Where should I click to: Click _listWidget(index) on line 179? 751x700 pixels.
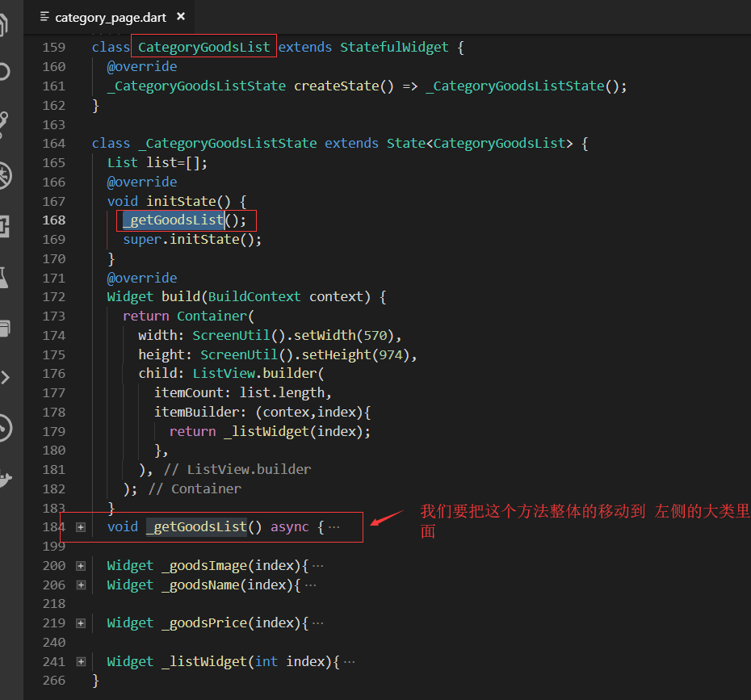[293, 431]
